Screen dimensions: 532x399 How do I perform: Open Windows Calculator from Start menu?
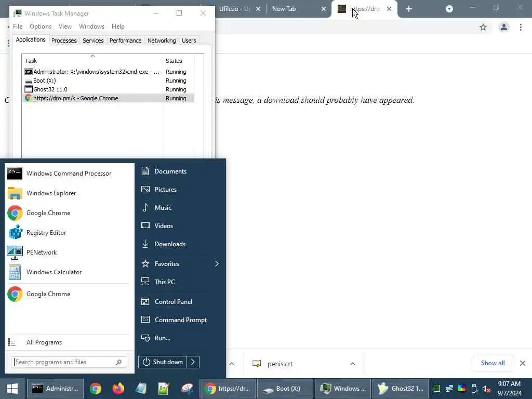coord(69,272)
